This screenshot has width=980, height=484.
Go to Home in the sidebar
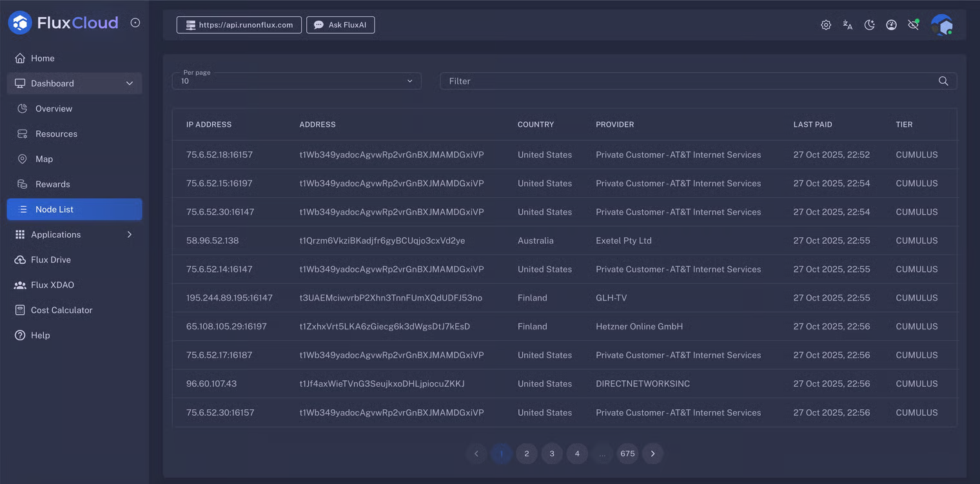[74, 58]
